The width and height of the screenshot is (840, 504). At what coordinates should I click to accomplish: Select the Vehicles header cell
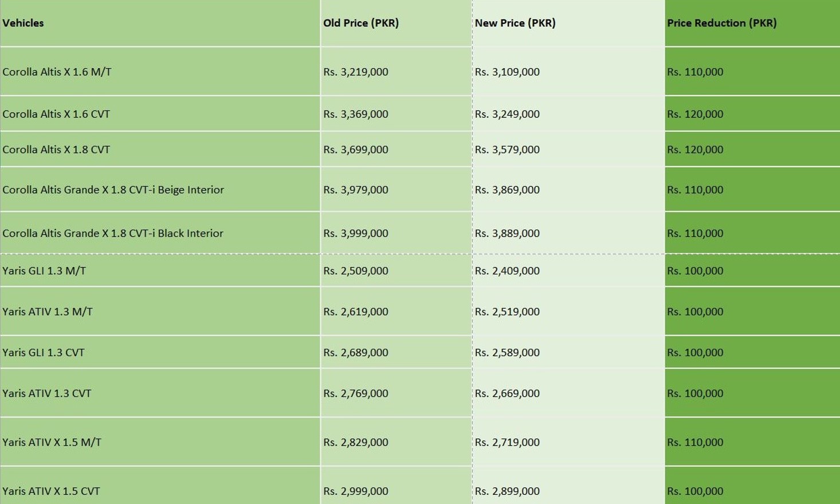point(160,23)
